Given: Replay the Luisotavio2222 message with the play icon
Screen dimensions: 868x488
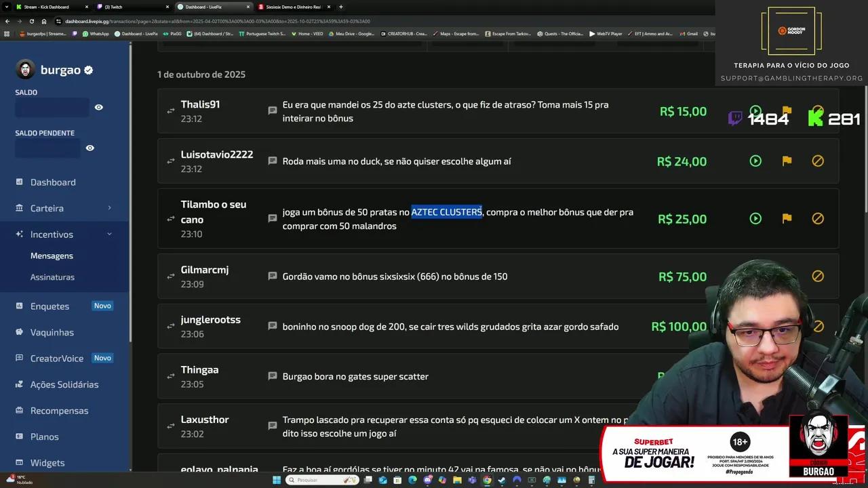Looking at the screenshot, I should click(755, 161).
